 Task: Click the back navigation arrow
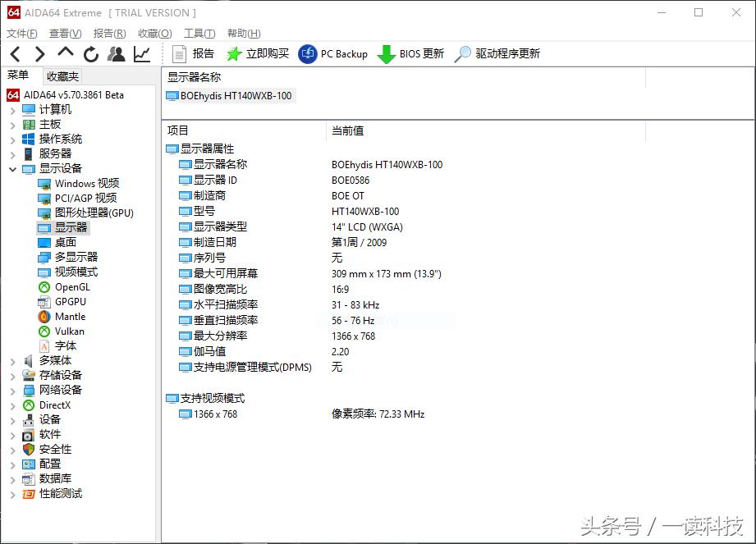click(x=15, y=53)
